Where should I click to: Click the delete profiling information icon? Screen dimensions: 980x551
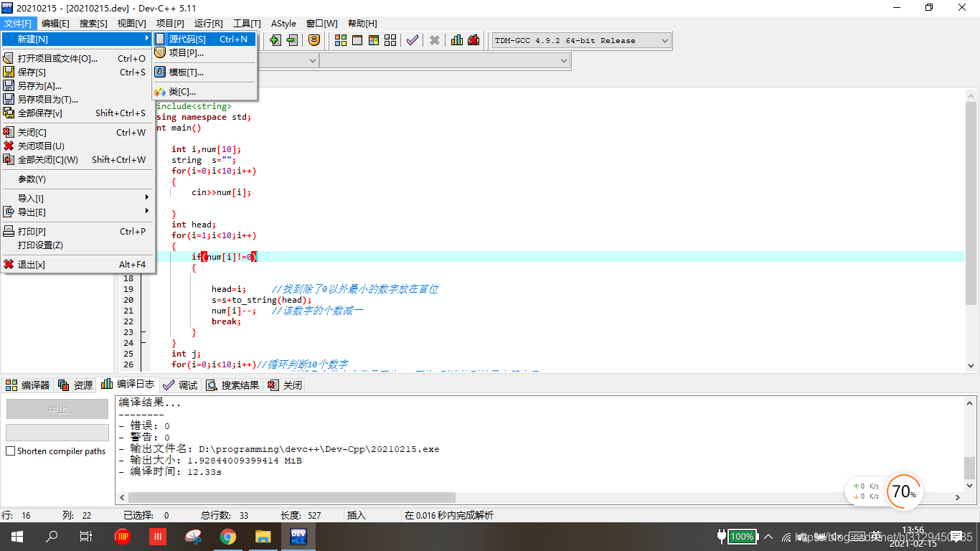(473, 40)
